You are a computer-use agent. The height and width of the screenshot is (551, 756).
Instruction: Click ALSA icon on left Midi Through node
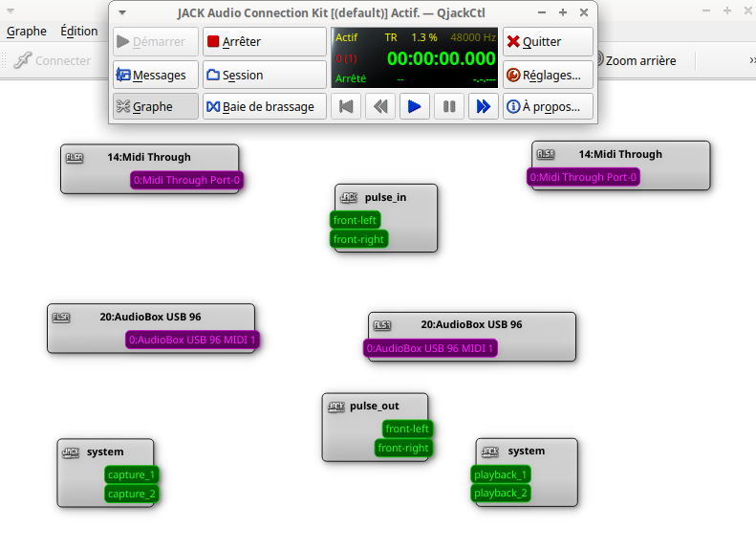75,157
